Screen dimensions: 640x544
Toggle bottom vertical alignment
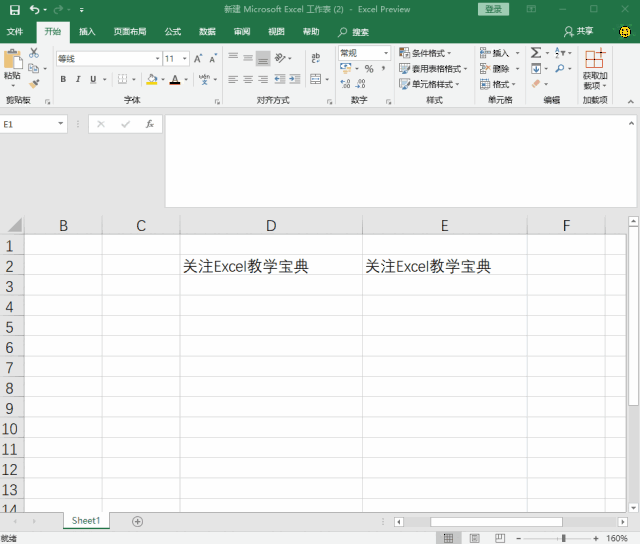[263, 58]
